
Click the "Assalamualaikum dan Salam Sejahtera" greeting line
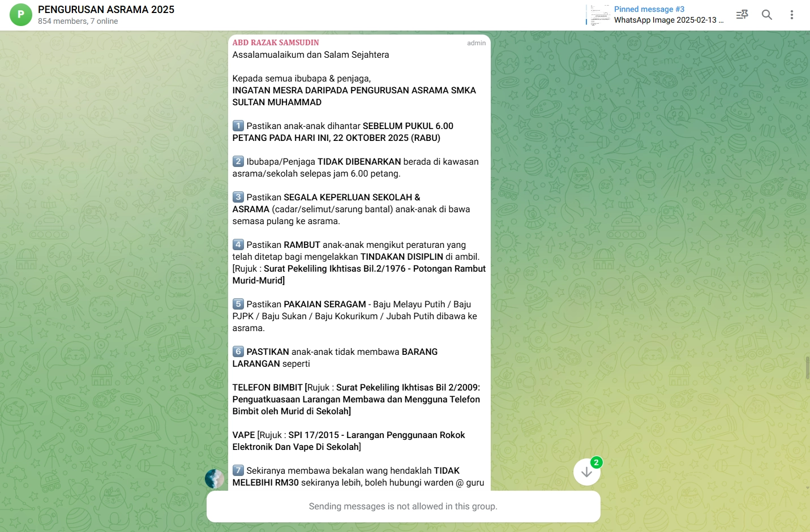pyautogui.click(x=310, y=55)
